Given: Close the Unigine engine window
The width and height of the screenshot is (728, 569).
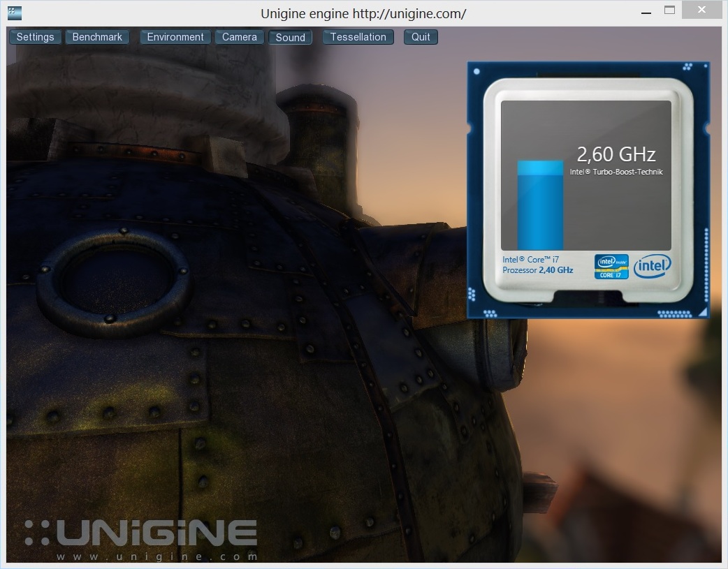Looking at the screenshot, I should 701,10.
